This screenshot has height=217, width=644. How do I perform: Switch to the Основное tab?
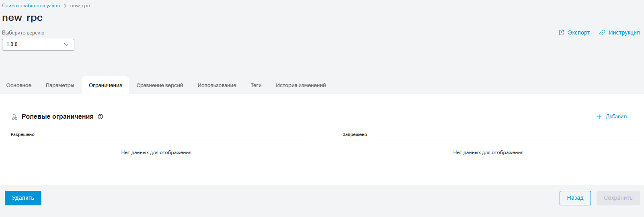pyautogui.click(x=19, y=85)
